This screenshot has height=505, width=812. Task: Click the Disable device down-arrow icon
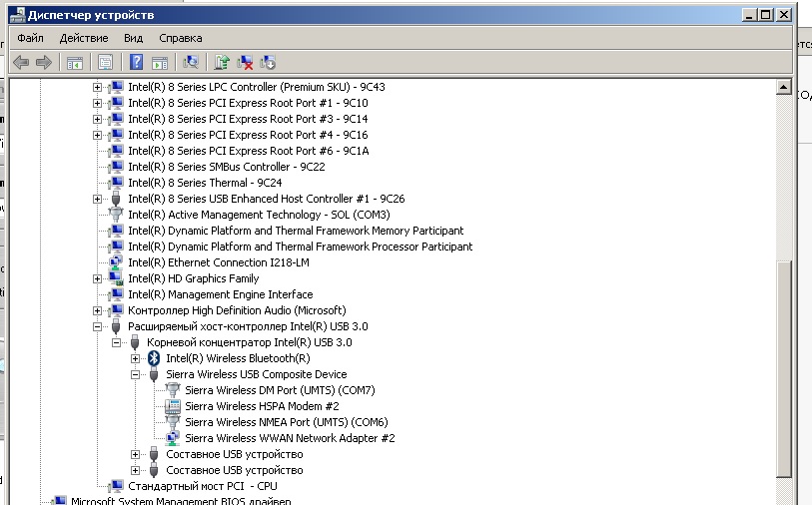point(268,63)
